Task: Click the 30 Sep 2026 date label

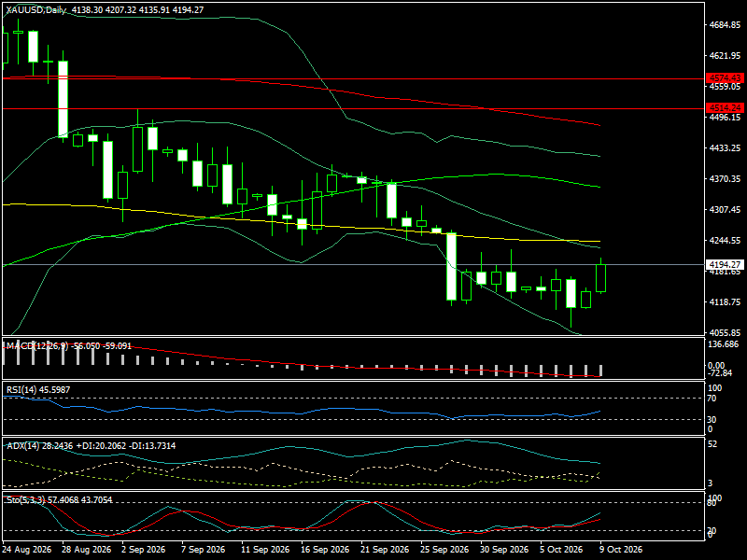Action: 504,550
